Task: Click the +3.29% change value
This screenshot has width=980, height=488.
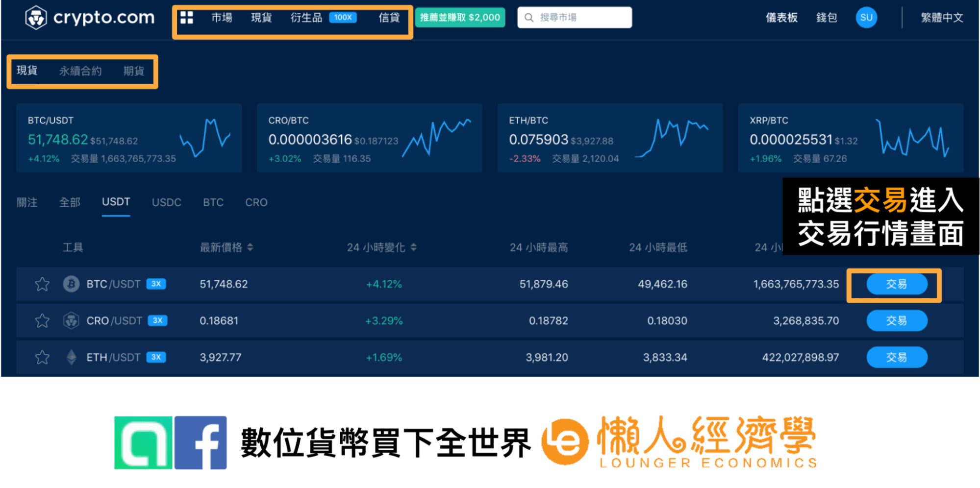Action: [384, 321]
